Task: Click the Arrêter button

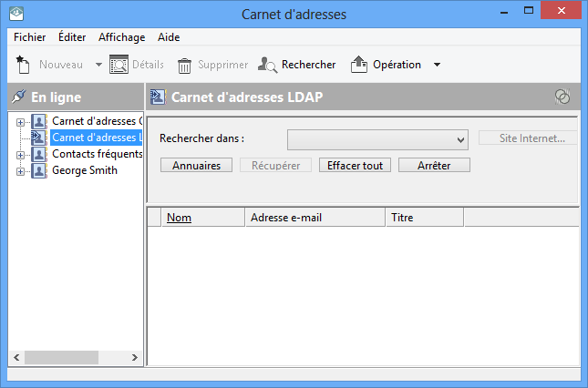Action: click(x=434, y=165)
